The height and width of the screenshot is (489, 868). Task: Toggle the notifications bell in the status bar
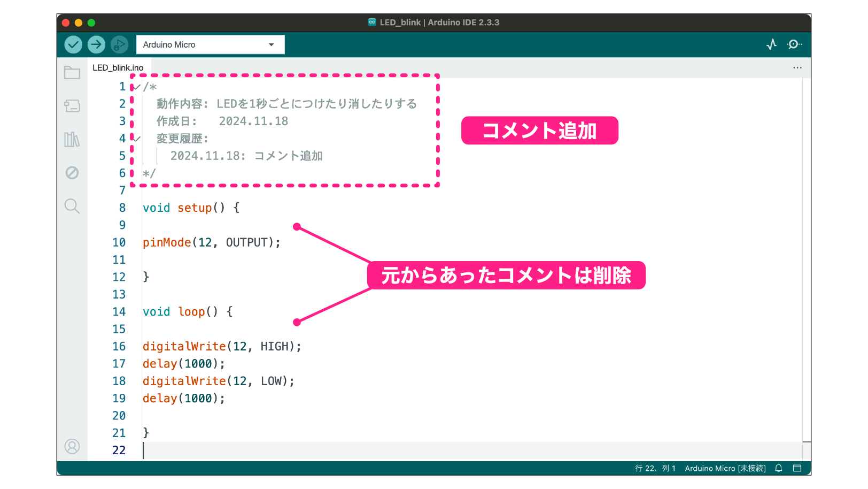coord(778,468)
